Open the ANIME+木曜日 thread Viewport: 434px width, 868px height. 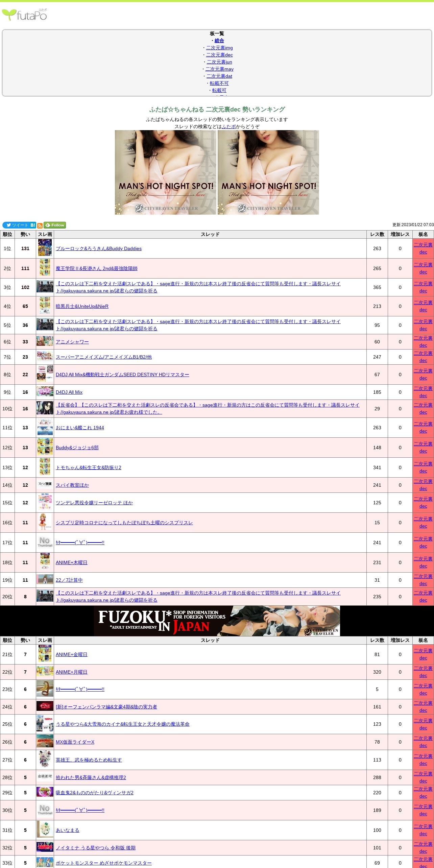72,562
